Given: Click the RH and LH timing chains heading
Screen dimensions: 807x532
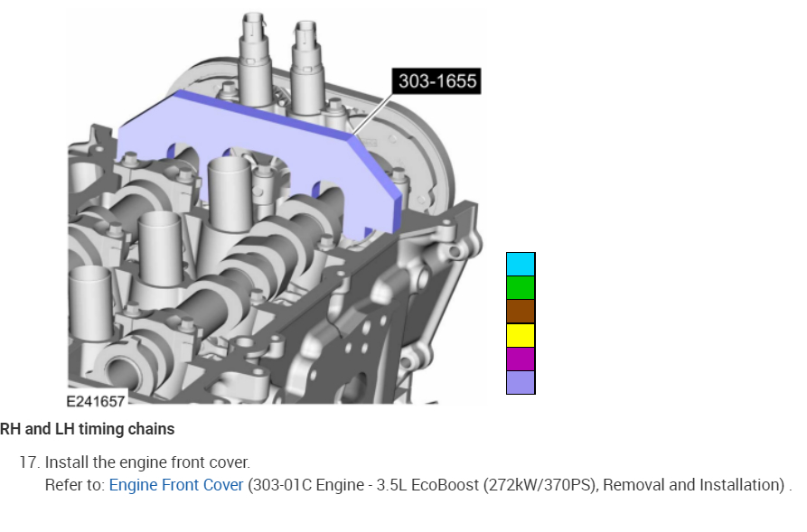Looking at the screenshot, I should click(87, 429).
